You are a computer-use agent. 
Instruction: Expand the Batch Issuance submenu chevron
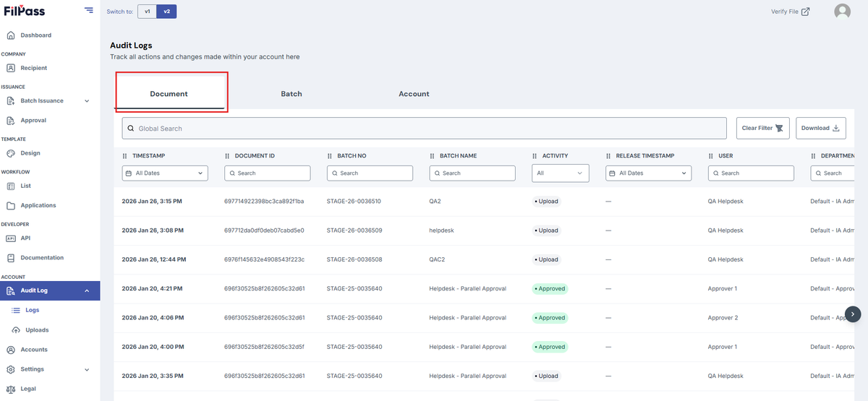(x=88, y=101)
